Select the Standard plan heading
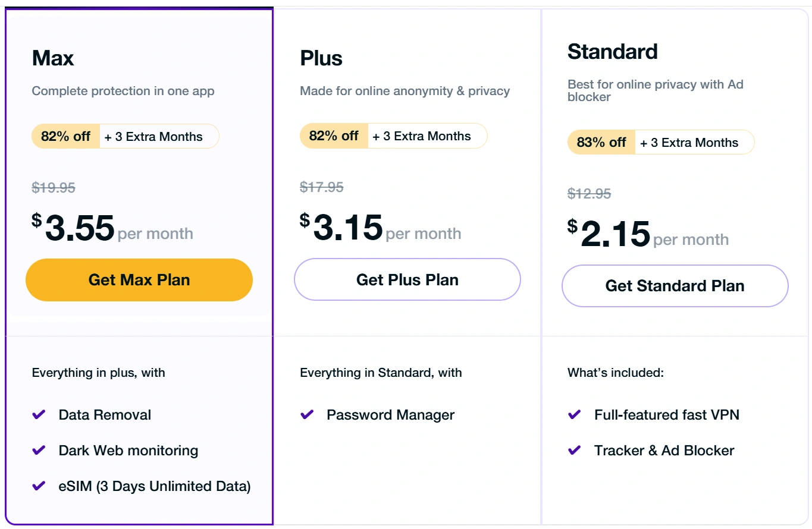 [612, 52]
